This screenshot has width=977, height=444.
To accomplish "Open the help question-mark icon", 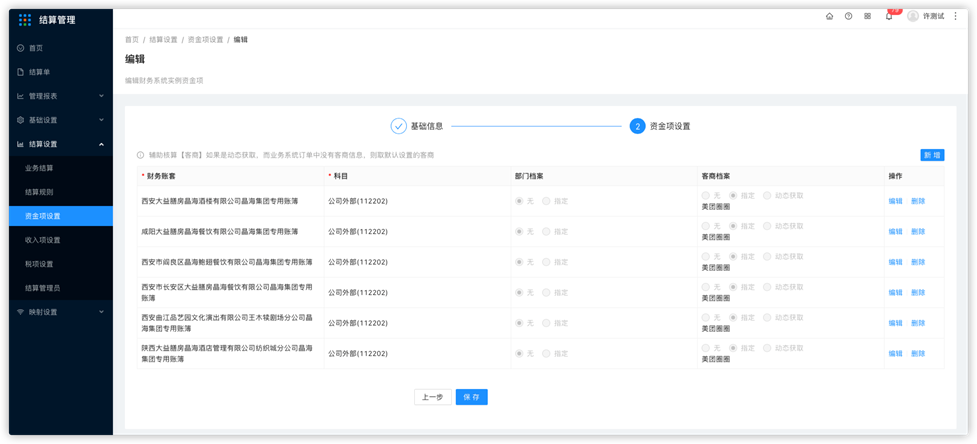I will (x=848, y=16).
